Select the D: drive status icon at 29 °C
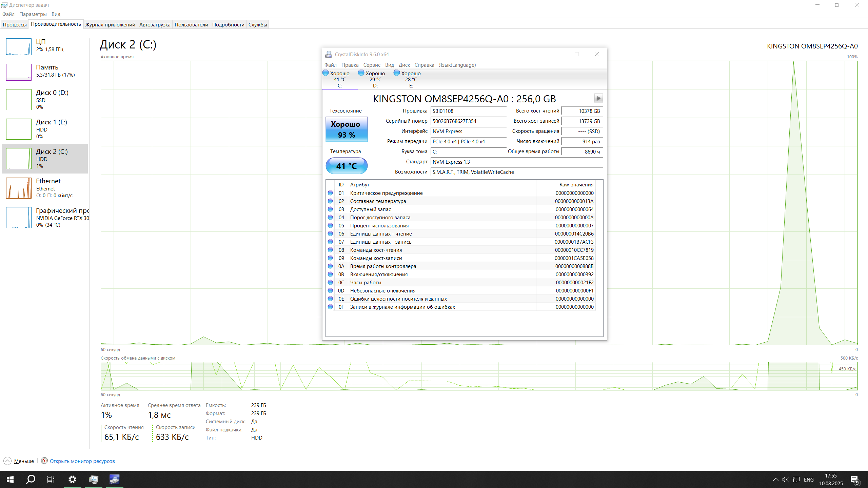Image resolution: width=868 pixels, height=488 pixels. coord(361,73)
